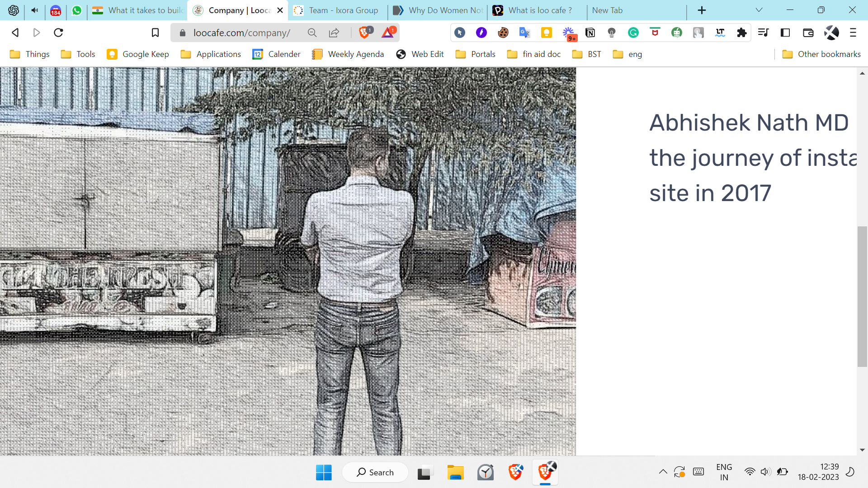This screenshot has width=868, height=488.
Task: Toggle the night light moon icon
Action: coord(850,472)
